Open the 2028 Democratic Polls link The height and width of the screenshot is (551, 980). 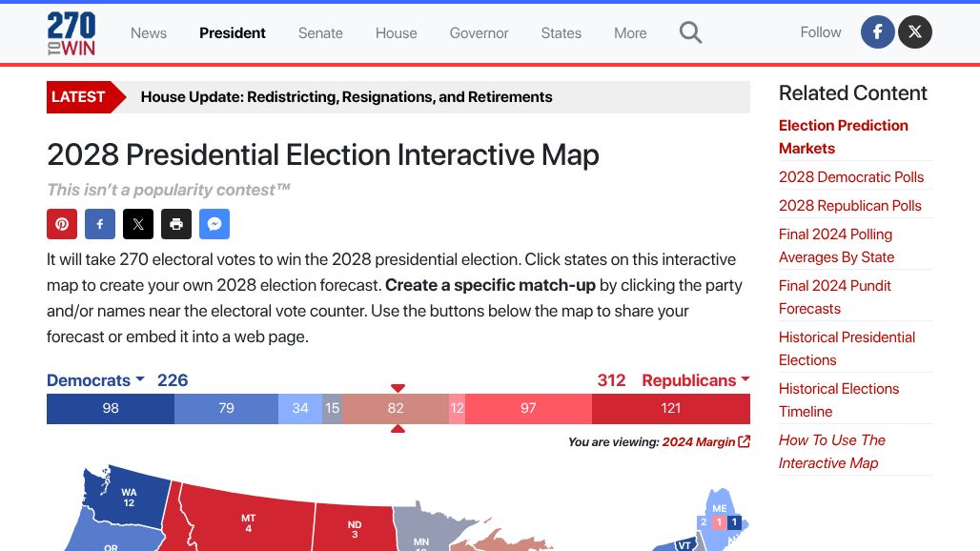coord(851,176)
